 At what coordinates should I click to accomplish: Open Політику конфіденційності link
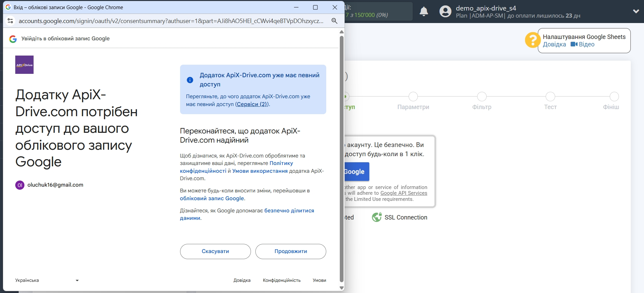coord(236,167)
